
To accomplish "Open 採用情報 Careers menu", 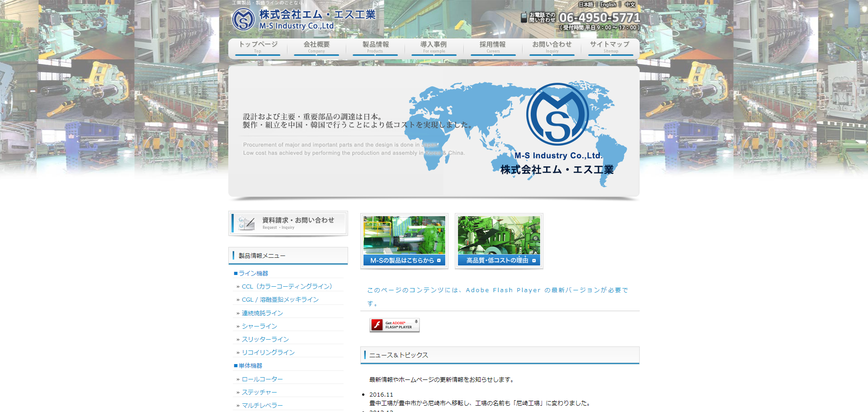I will (493, 47).
